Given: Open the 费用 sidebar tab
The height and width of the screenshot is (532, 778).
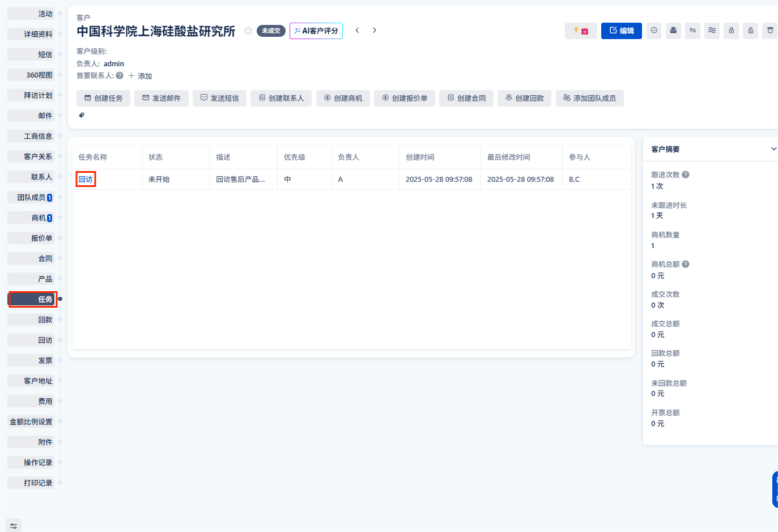Looking at the screenshot, I should pos(31,401).
